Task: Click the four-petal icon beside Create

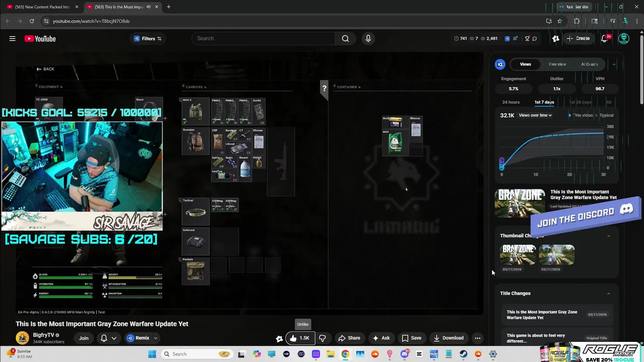Action: (x=555, y=39)
